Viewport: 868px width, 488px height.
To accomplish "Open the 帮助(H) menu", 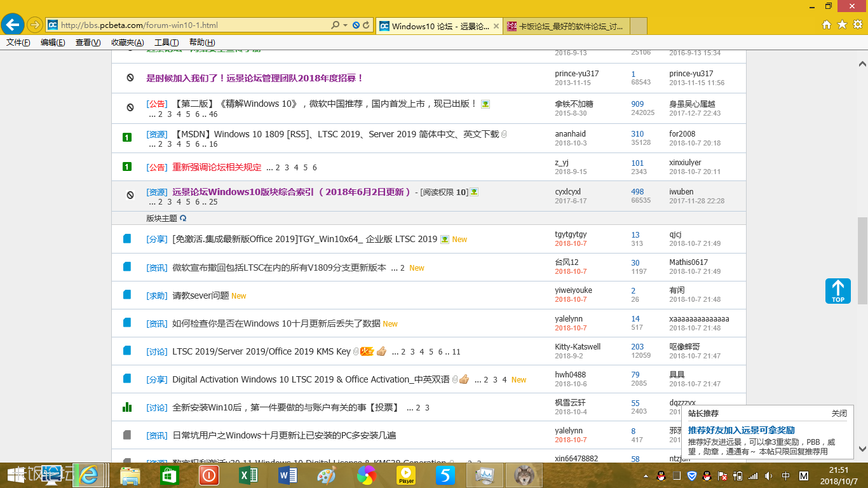I will tap(202, 43).
